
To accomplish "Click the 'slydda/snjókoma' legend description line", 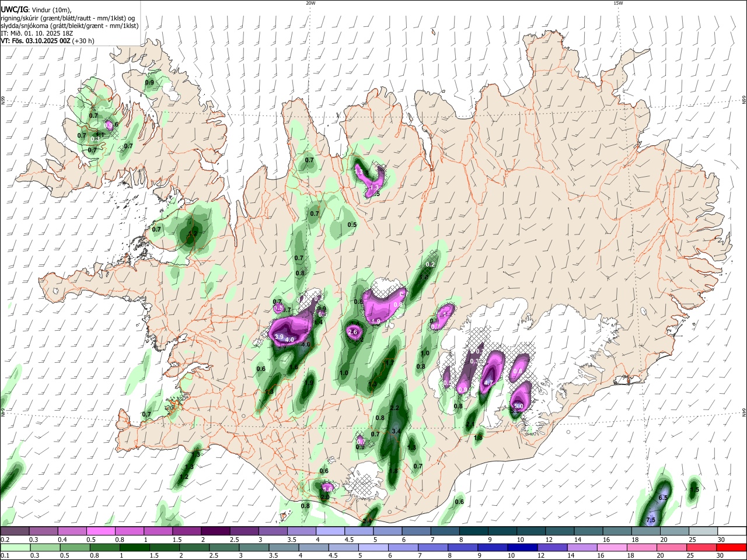I will coord(69,26).
